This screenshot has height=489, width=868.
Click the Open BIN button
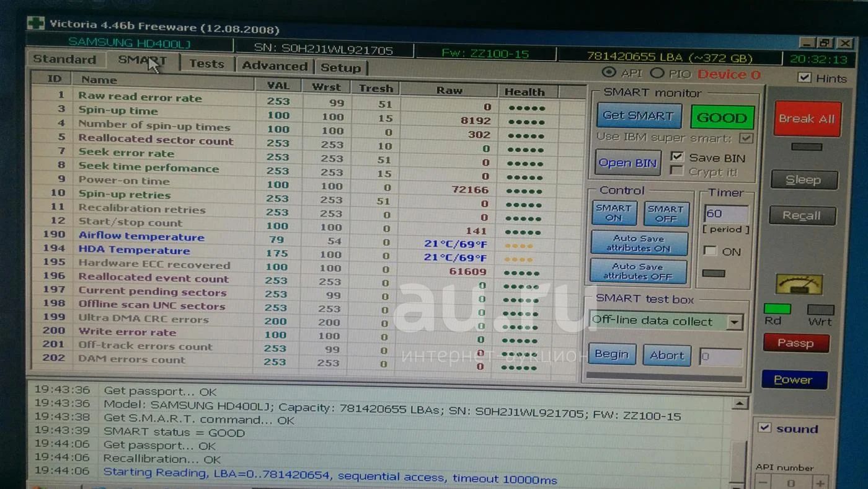627,163
